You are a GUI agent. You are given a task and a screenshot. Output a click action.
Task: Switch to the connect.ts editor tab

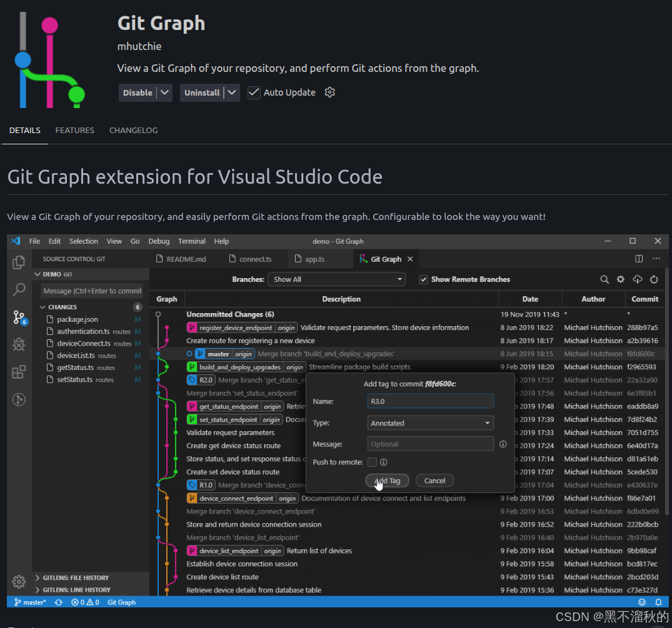click(x=250, y=259)
